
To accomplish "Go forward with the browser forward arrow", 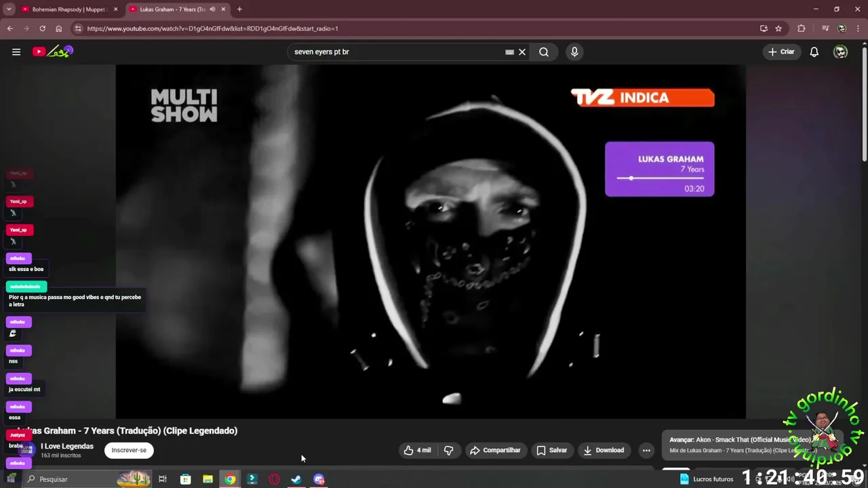I will [x=26, y=28].
